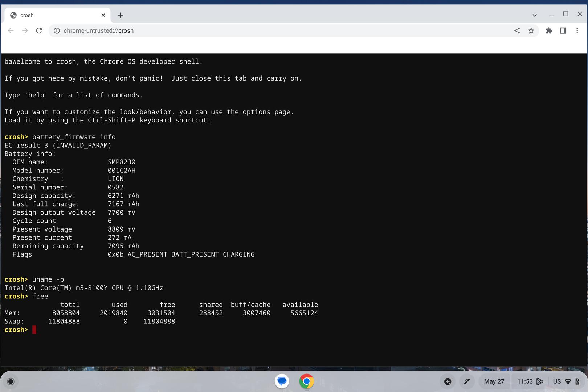Screen dimensions: 588x392
Task: Click the '5665124' available memory value
Action: [x=304, y=313]
